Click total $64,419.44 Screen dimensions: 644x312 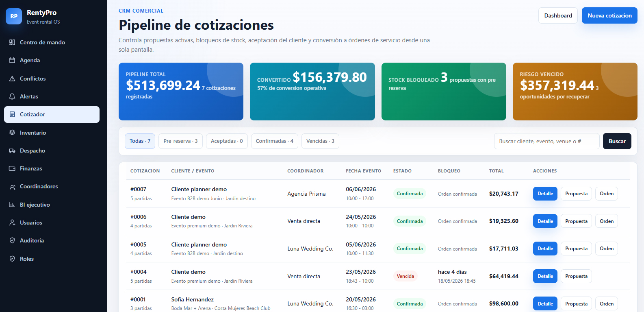pos(504,276)
